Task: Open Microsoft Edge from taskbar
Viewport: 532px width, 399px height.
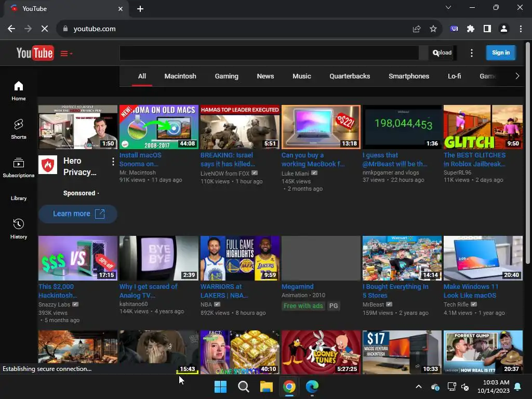Action: (312, 387)
